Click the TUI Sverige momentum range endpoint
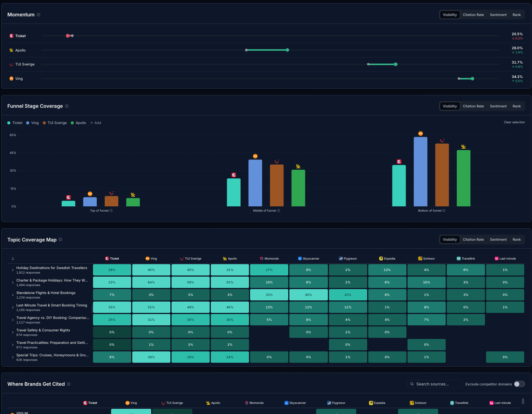The height and width of the screenshot is (414, 532). pyautogui.click(x=396, y=64)
